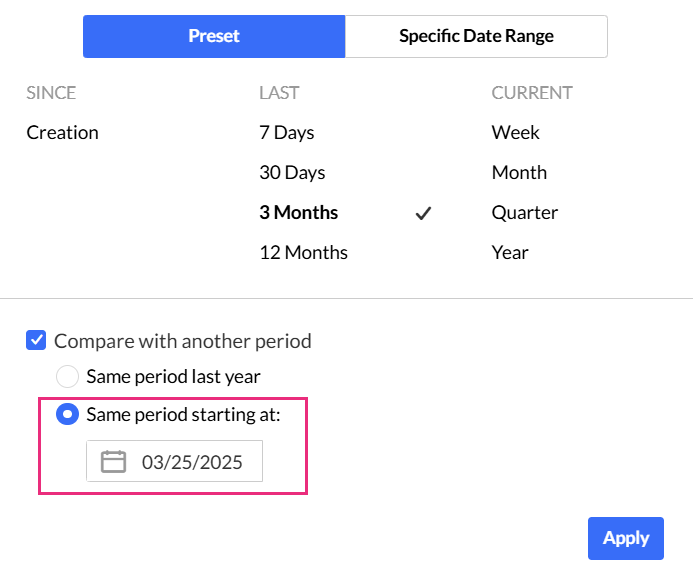Select Same period last year radio
Image resolution: width=693 pixels, height=587 pixels.
point(67,377)
